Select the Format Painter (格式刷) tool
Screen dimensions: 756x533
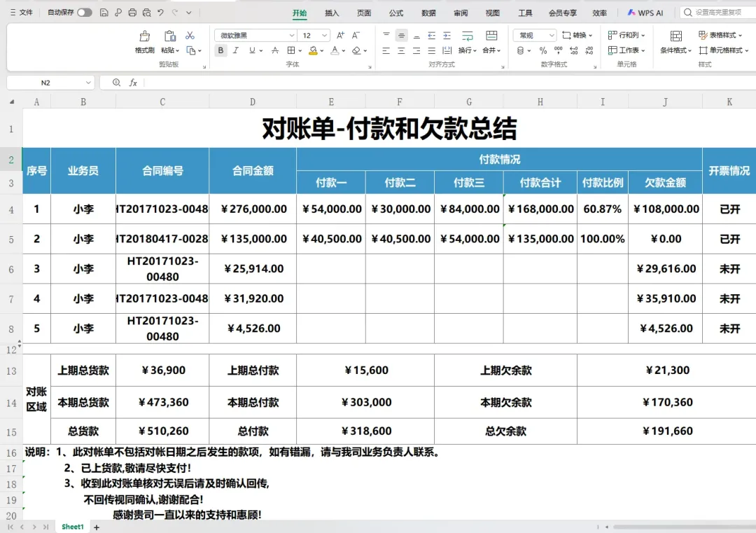coord(144,43)
